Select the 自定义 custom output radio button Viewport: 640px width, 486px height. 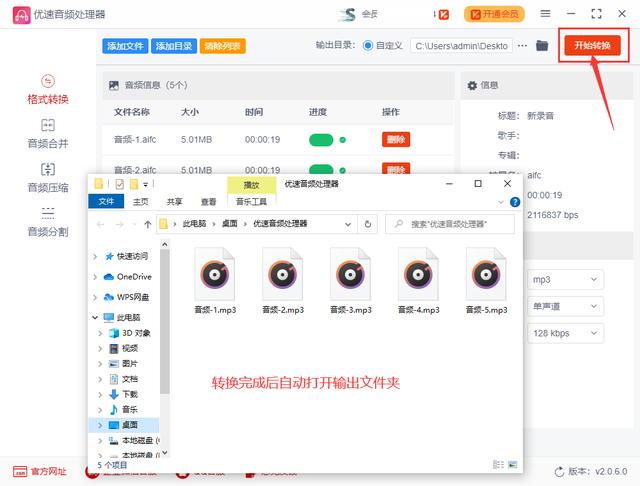point(368,45)
